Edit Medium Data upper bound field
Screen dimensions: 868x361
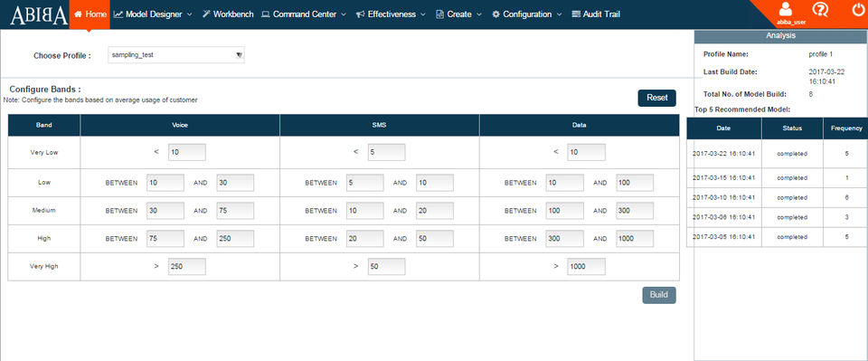pyautogui.click(x=635, y=211)
